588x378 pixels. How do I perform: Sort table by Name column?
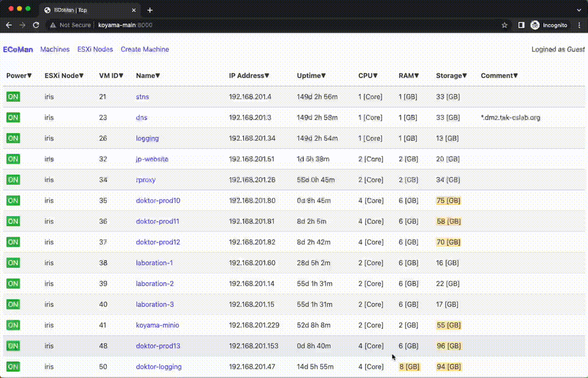(x=148, y=76)
